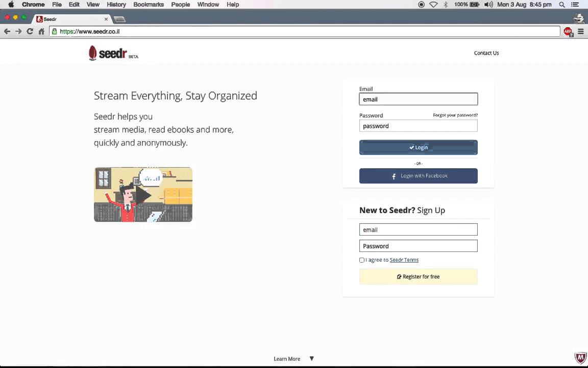Open the Chrome hamburger menu
588x368 pixels.
tap(581, 32)
